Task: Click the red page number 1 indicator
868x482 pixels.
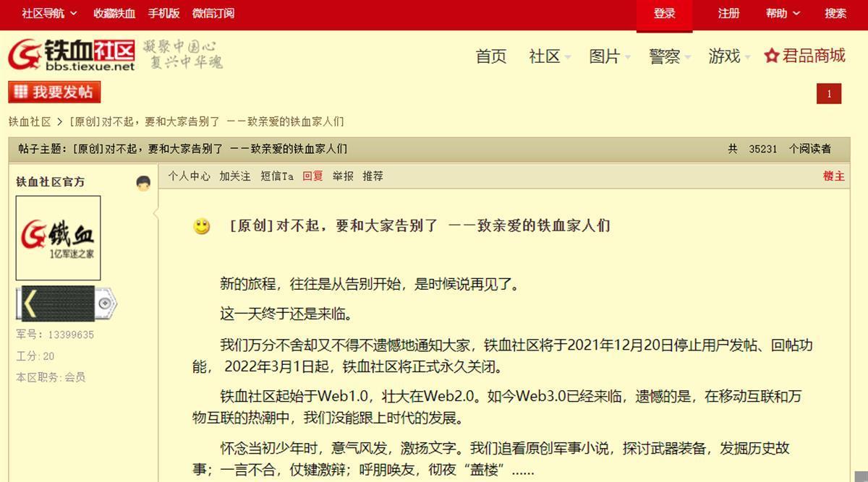Action: click(829, 93)
